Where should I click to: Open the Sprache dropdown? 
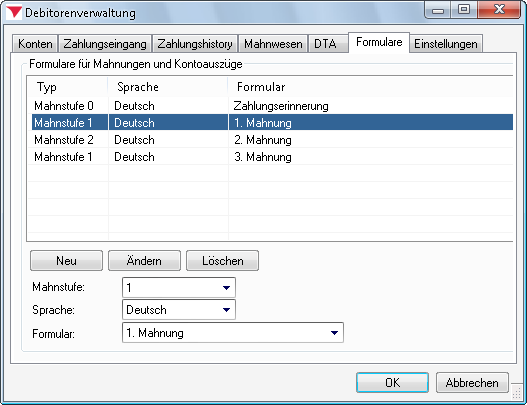point(179,310)
